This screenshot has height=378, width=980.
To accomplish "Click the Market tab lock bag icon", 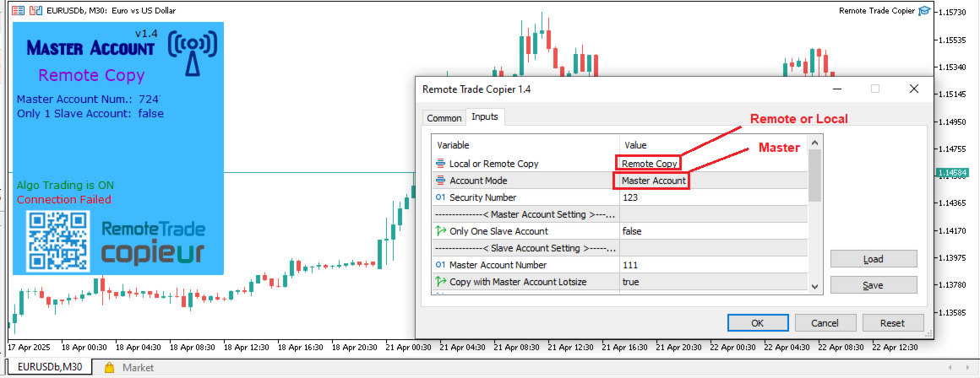I will 110,368.
